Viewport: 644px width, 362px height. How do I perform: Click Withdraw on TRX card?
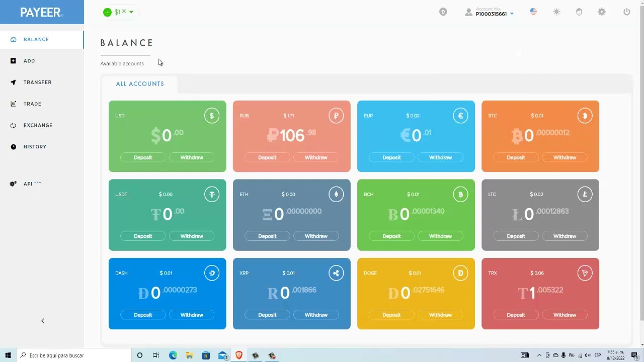click(x=565, y=315)
